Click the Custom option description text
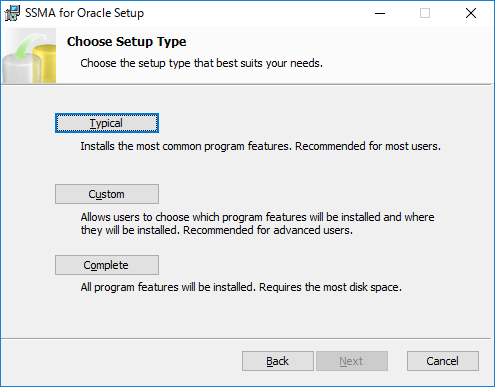495x387 pixels. (257, 224)
